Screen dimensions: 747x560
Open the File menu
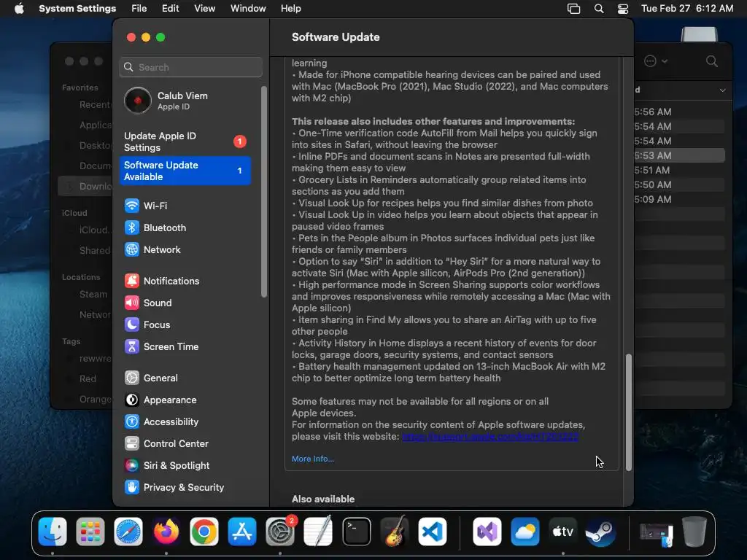(139, 9)
